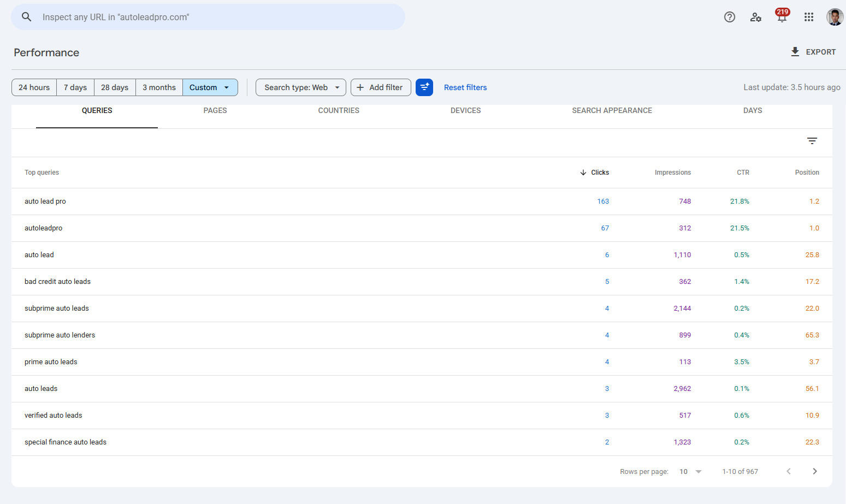Screen dimensions: 846x504
Task: Select the 'verified auto leads' query
Action: point(54,416)
